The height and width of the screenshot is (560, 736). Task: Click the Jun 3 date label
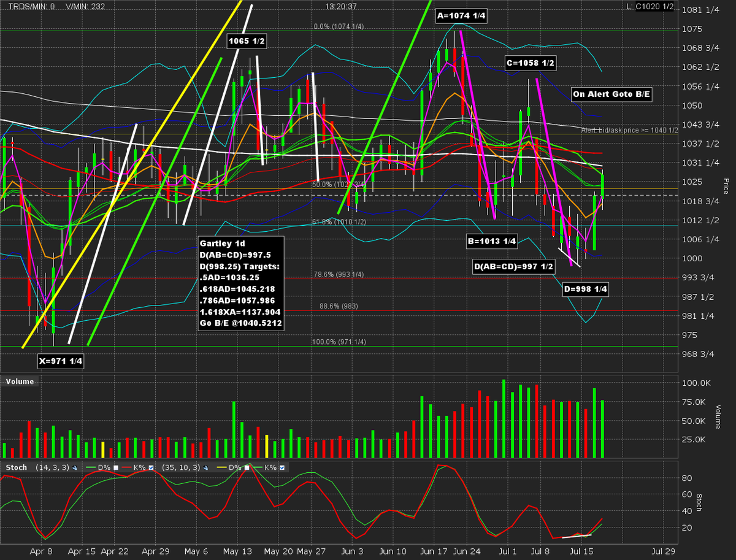[351, 552]
